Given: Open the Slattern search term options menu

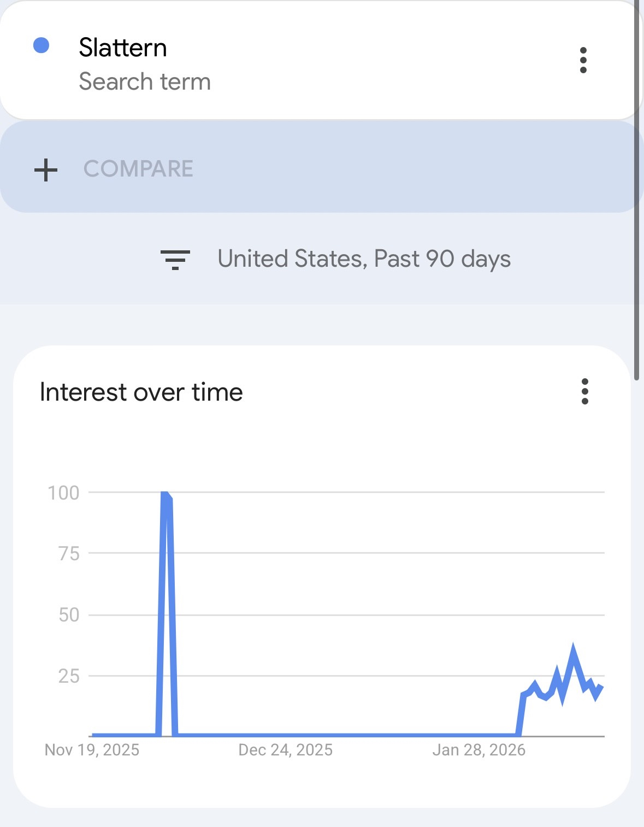Looking at the screenshot, I should tap(583, 60).
